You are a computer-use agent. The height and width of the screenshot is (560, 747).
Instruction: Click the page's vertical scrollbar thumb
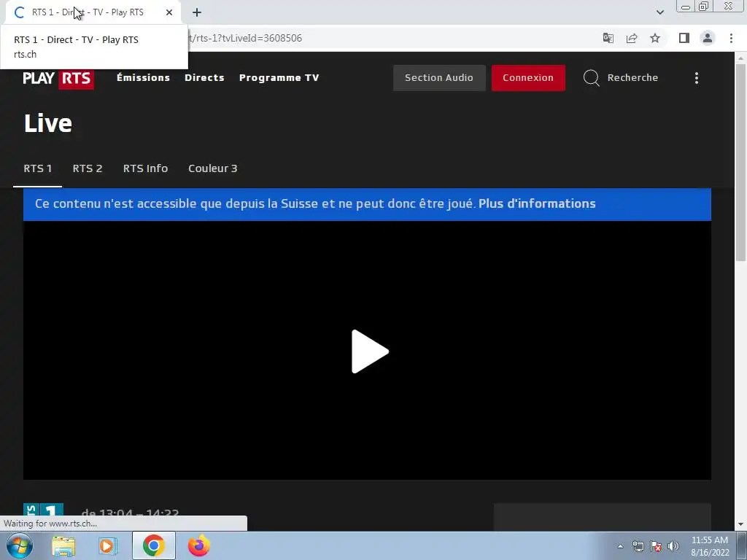[740, 162]
